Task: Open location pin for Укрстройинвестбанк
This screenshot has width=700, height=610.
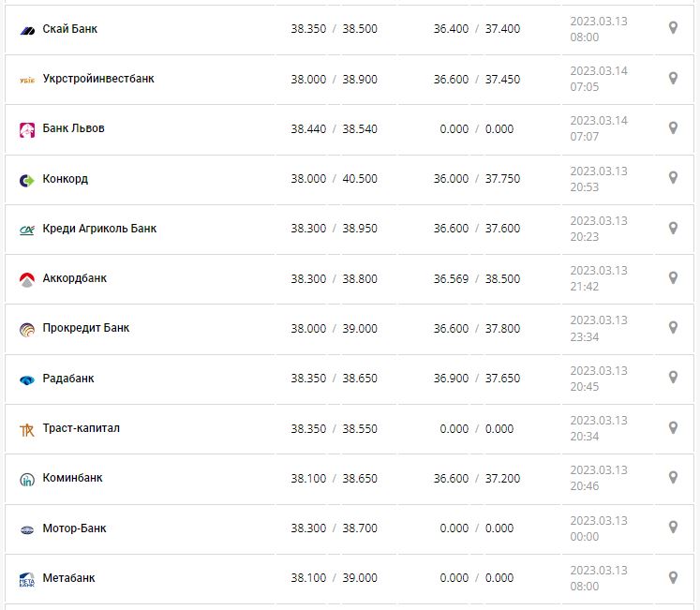Action: (673, 79)
